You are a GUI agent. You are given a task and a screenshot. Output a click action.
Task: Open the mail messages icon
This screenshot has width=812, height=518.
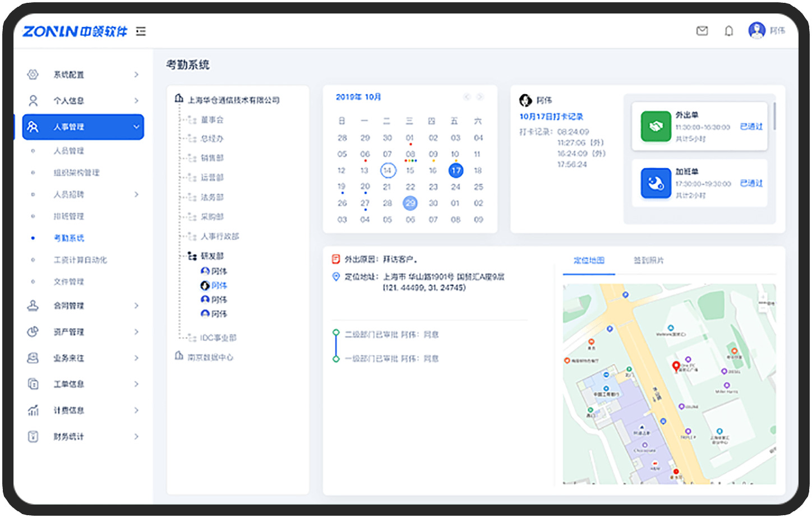point(702,31)
